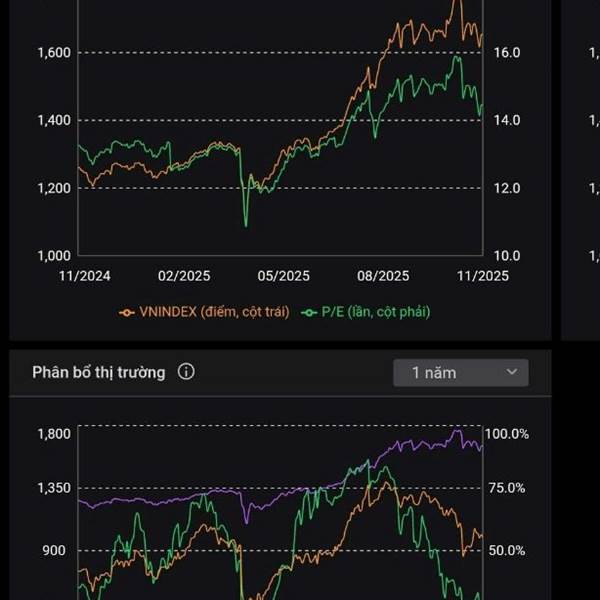Click the 75.0% label in lower chart
The height and width of the screenshot is (600, 600).
coord(506,488)
